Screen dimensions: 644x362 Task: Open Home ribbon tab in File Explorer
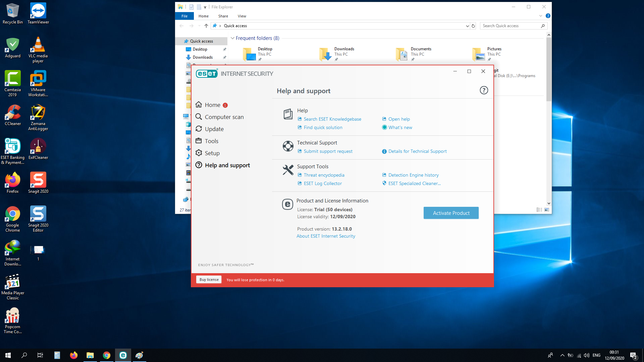[x=204, y=16]
